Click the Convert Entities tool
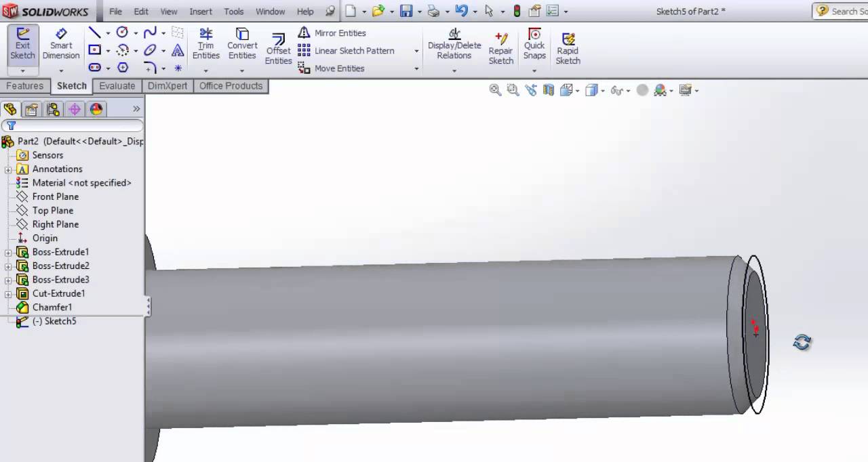The height and width of the screenshot is (462, 868). 242,44
